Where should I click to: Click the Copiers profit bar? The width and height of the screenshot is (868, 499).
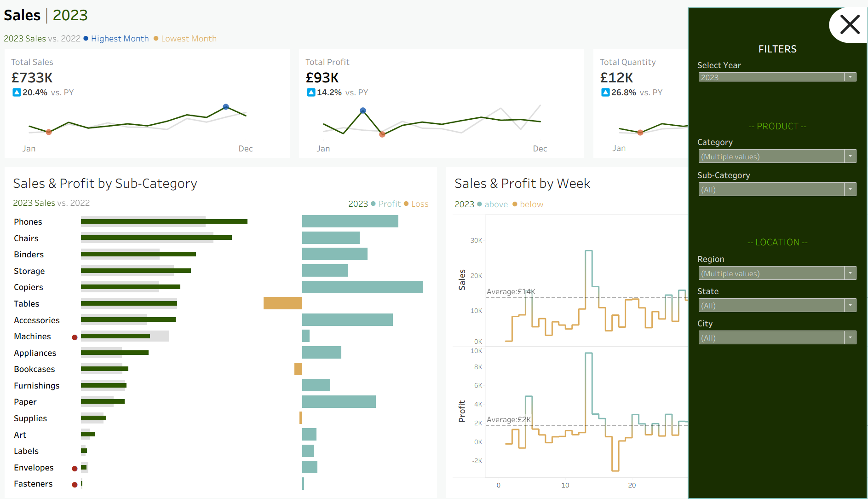tap(362, 287)
